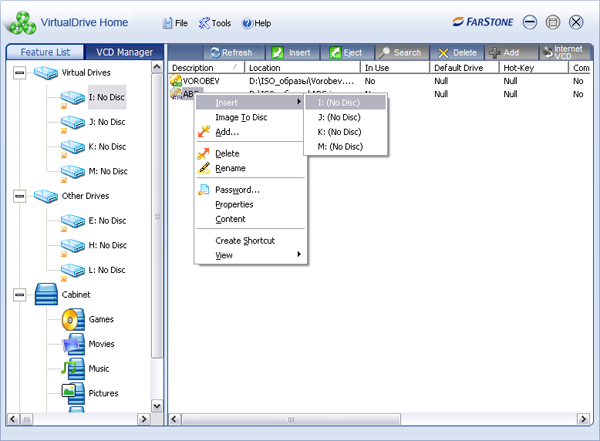Choose Password... in context menu
The width and height of the screenshot is (600, 441).
250,190
